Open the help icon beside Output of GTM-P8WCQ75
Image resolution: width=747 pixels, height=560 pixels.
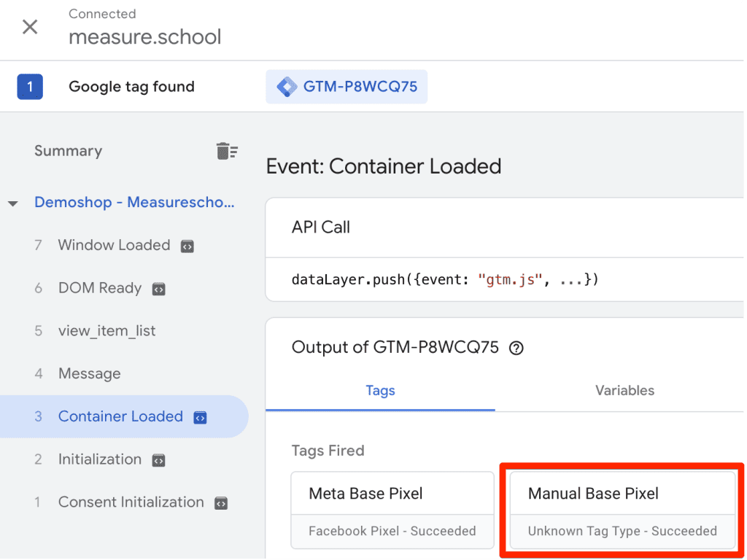point(516,348)
